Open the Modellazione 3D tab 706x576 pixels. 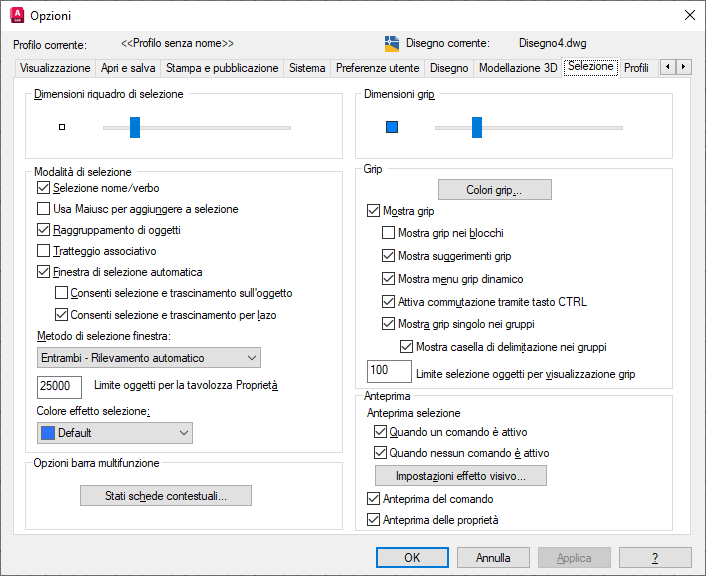click(x=518, y=68)
